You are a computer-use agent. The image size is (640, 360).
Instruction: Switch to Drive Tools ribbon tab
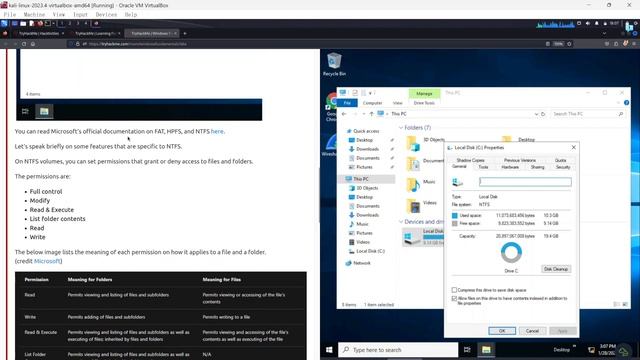[424, 103]
